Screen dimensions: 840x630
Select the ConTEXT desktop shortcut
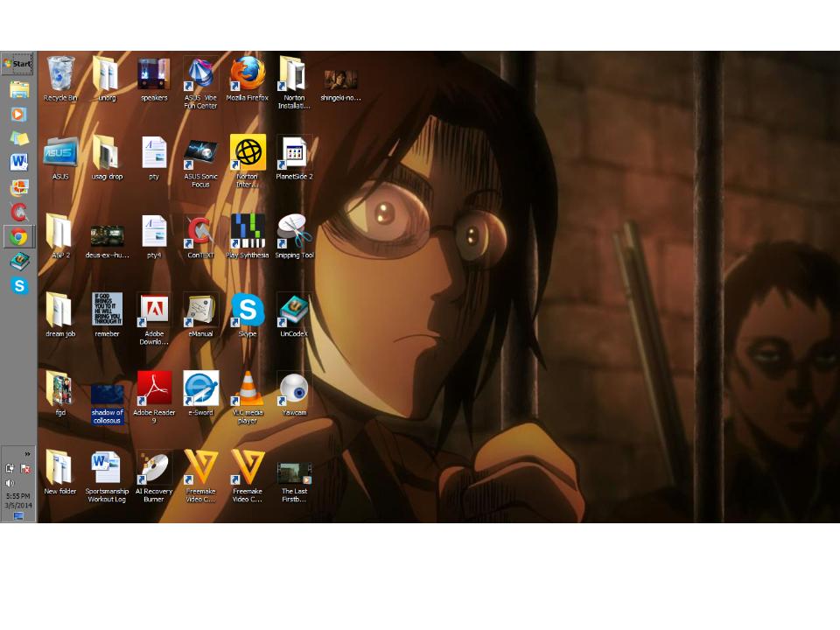pos(200,236)
